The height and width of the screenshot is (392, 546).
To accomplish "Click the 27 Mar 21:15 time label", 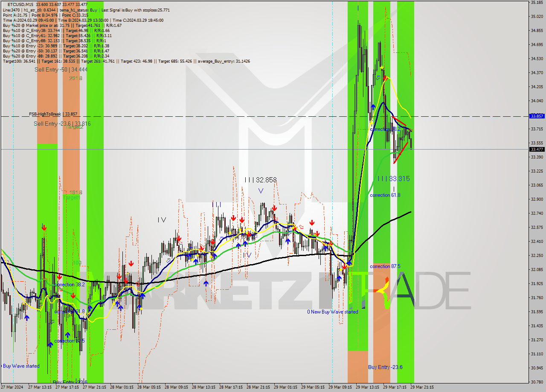I will click(x=94, y=388).
